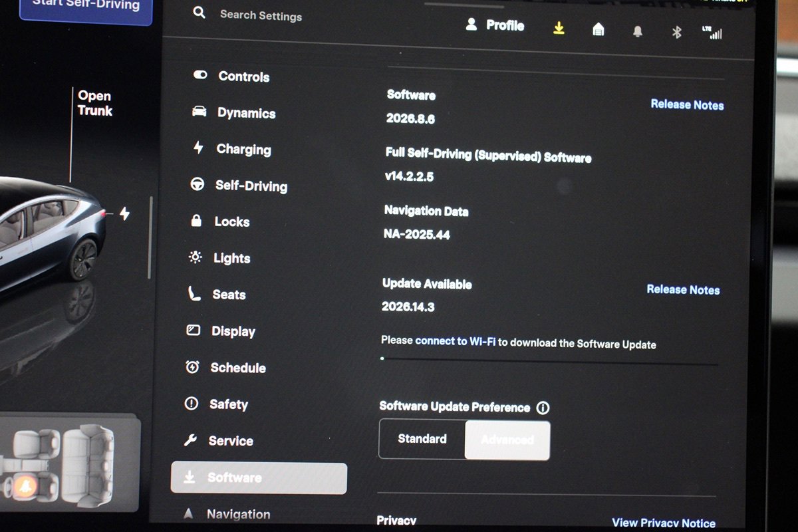Open Release Notes for Software 2026.8.6
The height and width of the screenshot is (532, 798).
(687, 104)
